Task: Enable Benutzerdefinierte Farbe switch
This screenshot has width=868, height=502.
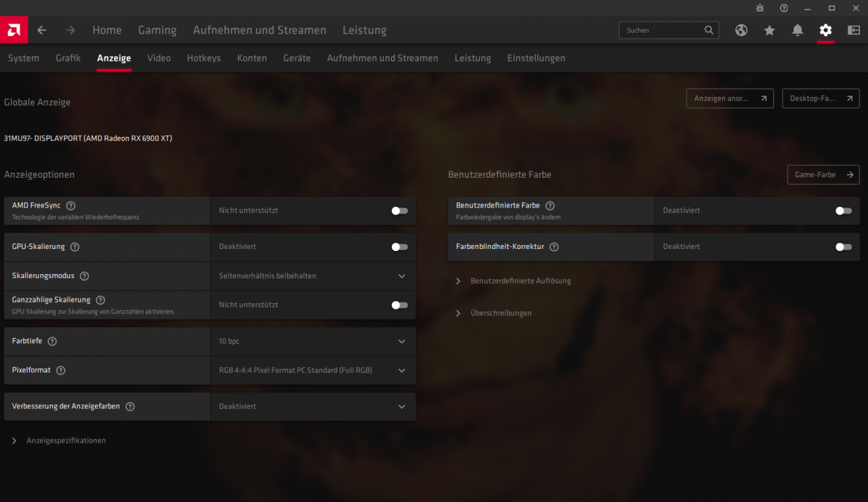Action: click(844, 211)
